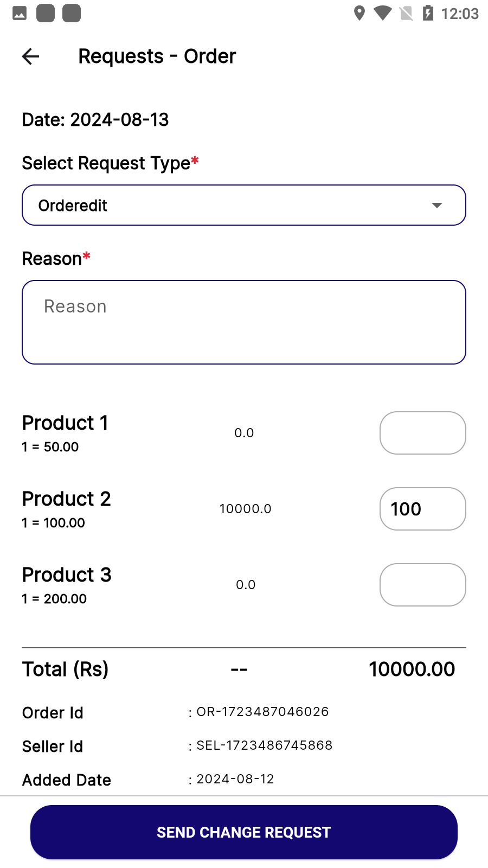Click the dropdown arrow for request type
Screen dimensions: 488x868
pyautogui.click(x=436, y=205)
